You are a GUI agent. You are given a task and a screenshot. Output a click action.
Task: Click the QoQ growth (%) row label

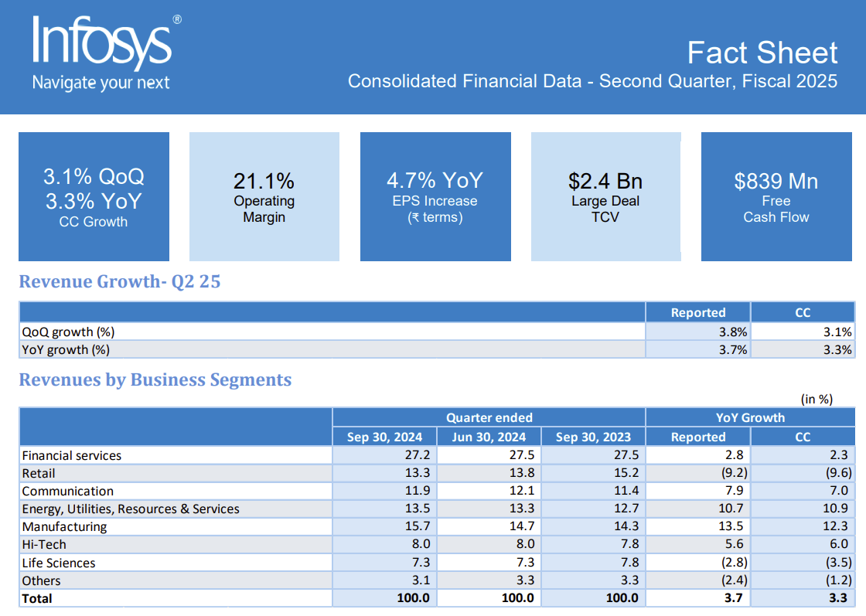click(69, 332)
